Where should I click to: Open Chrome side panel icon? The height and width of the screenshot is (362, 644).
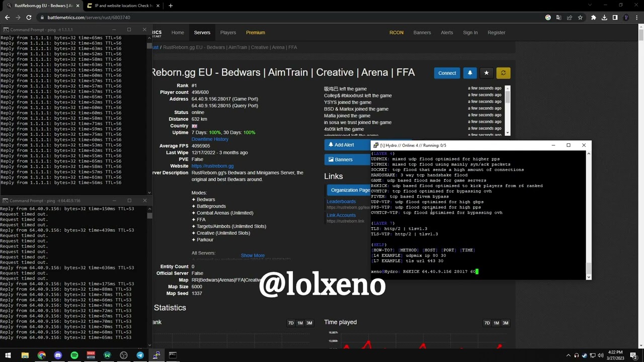(615, 18)
